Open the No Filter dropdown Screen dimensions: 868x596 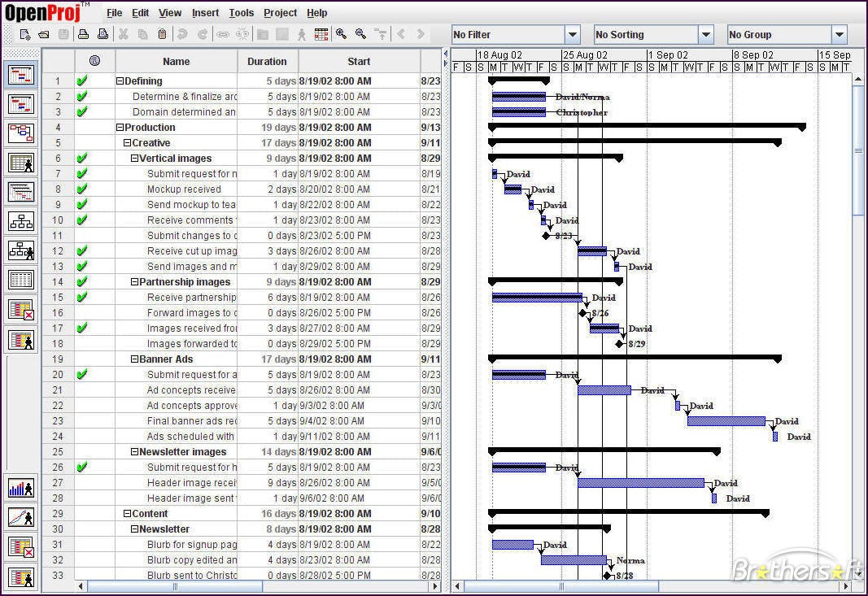click(574, 35)
